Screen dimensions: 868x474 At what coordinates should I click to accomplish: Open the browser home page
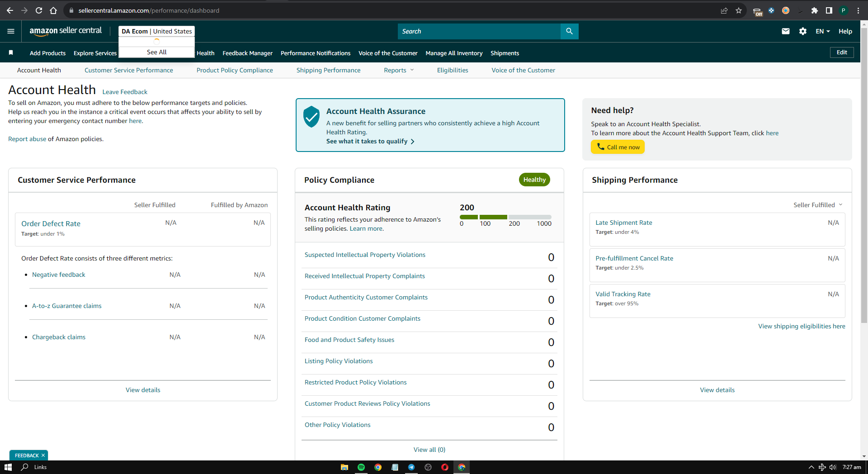[53, 10]
